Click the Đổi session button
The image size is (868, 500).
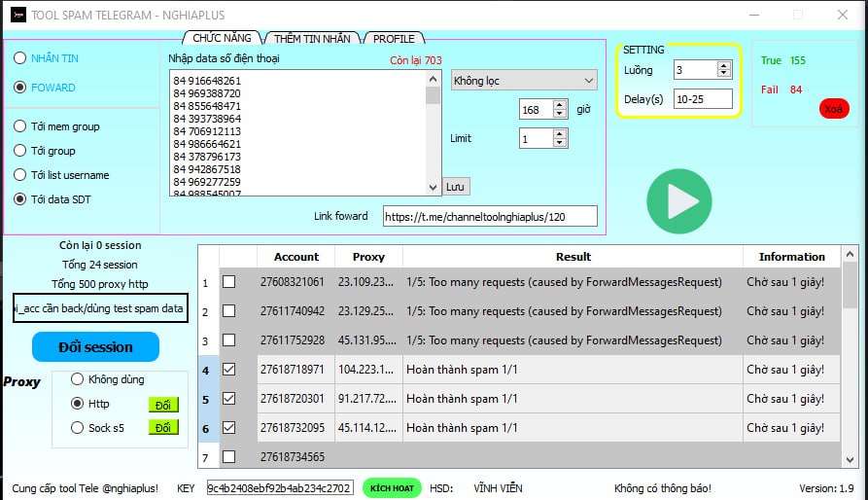pyautogui.click(x=95, y=346)
